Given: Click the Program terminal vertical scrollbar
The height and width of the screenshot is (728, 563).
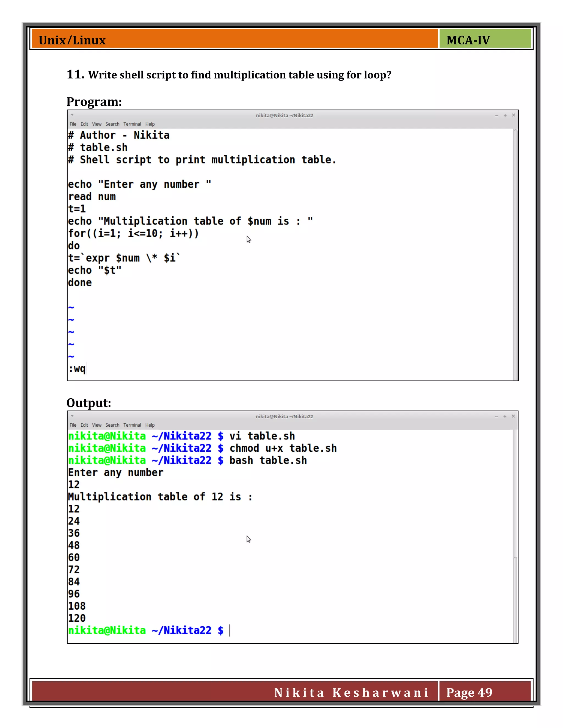Looking at the screenshot, I should [515, 255].
